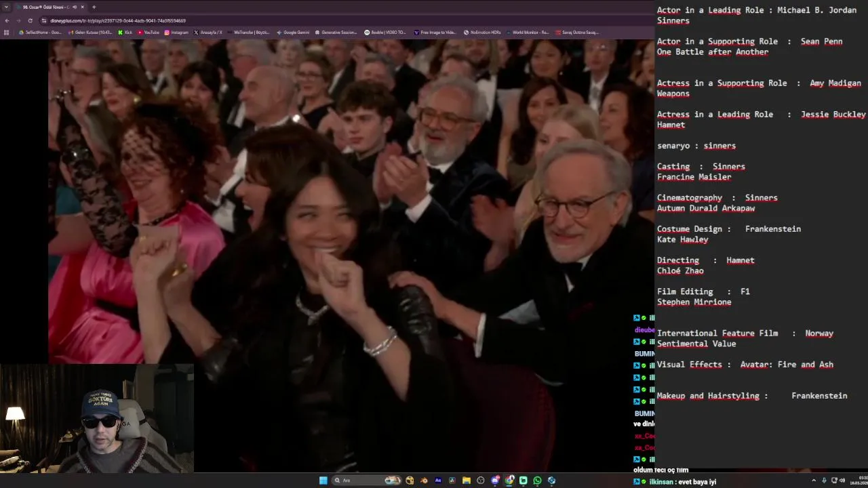Click 'One Battle after Another' text
The width and height of the screenshot is (868, 488).
pos(712,52)
